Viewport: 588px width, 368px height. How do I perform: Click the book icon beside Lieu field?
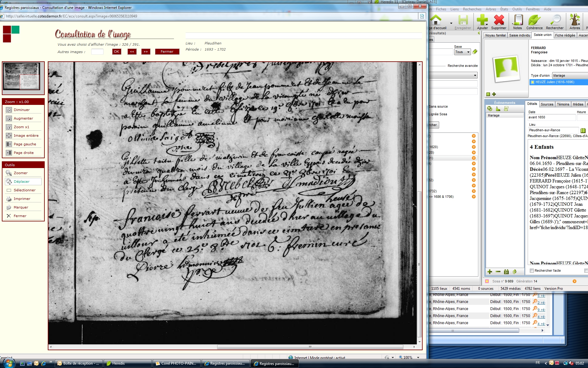583,130
